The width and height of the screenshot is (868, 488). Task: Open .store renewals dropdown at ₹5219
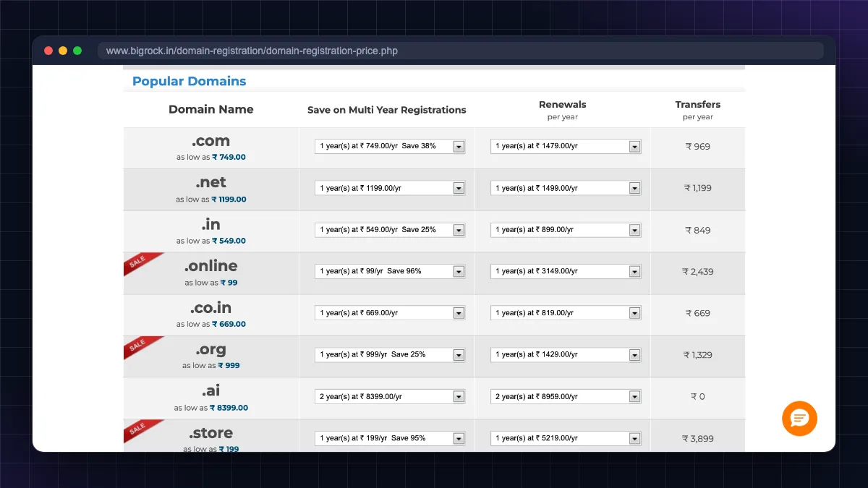pos(566,438)
